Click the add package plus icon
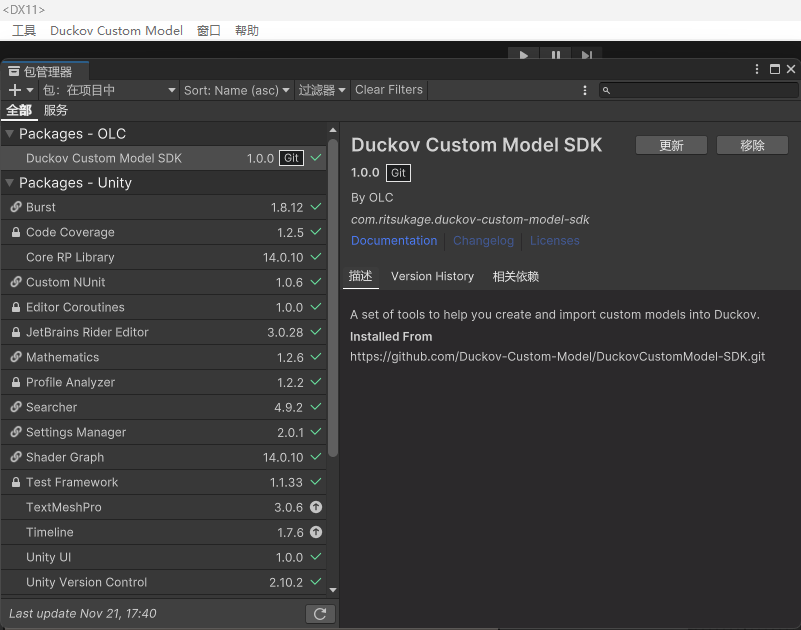This screenshot has width=801, height=630. (x=15, y=90)
